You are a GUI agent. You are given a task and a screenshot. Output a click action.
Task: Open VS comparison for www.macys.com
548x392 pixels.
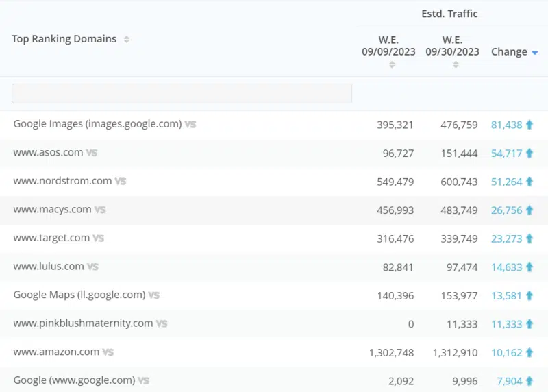pos(100,210)
